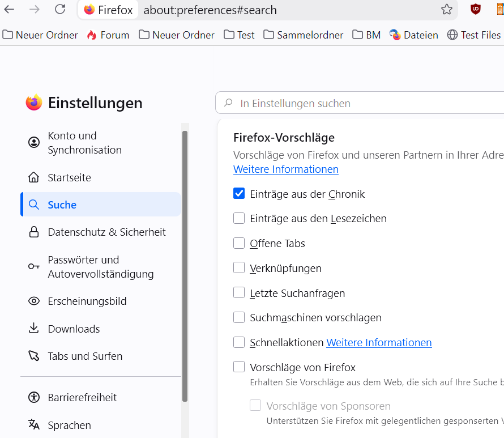The height and width of the screenshot is (438, 504).
Task: Tick the Verknüpfungen checkbox
Action: pyautogui.click(x=239, y=267)
